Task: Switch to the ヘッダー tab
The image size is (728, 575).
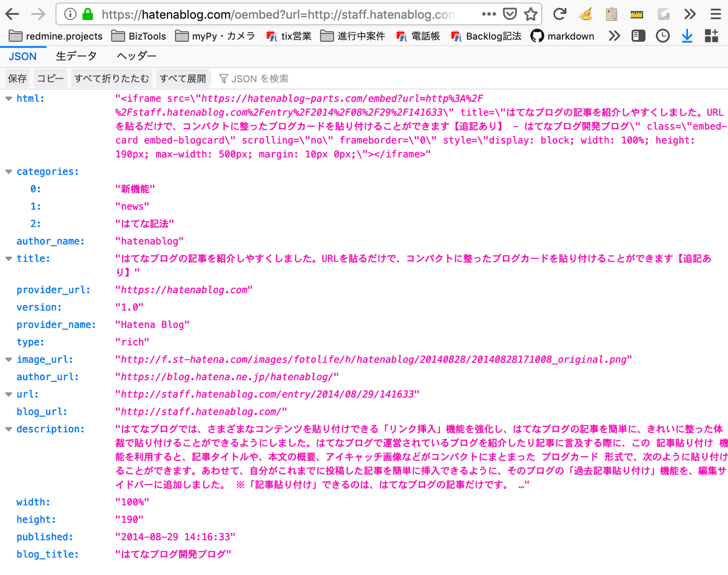Action: click(x=137, y=56)
